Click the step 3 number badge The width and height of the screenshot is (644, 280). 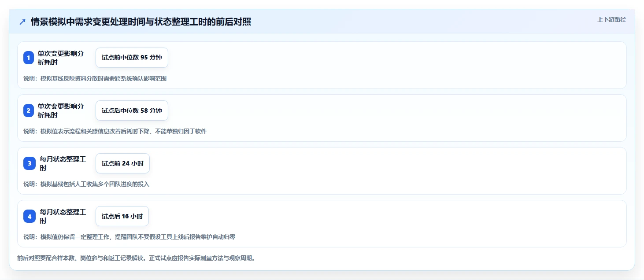click(30, 163)
